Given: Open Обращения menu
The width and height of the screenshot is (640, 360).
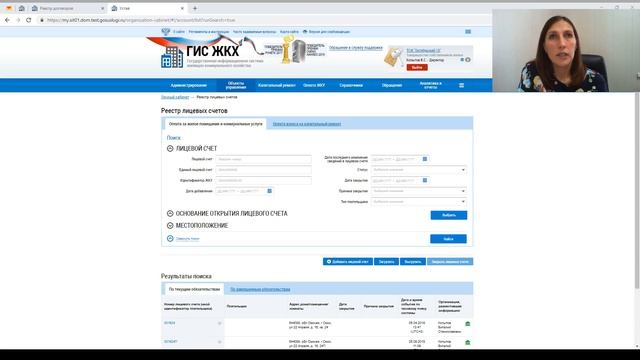Looking at the screenshot, I should click(x=392, y=85).
